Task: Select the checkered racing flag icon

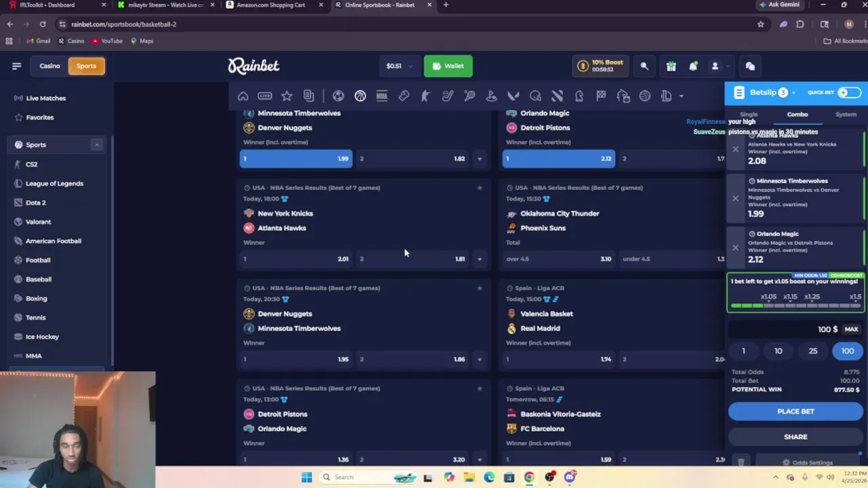Action: pos(601,96)
